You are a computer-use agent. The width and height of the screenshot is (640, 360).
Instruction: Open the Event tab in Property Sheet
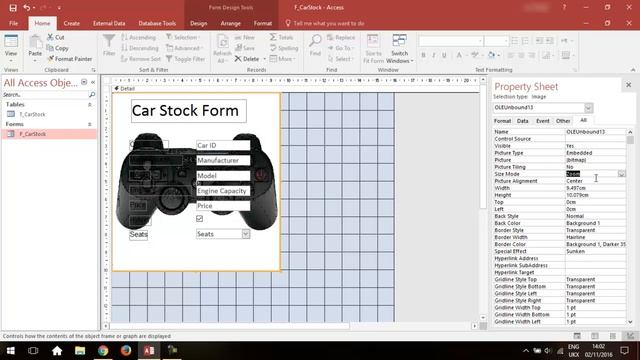pos(542,121)
